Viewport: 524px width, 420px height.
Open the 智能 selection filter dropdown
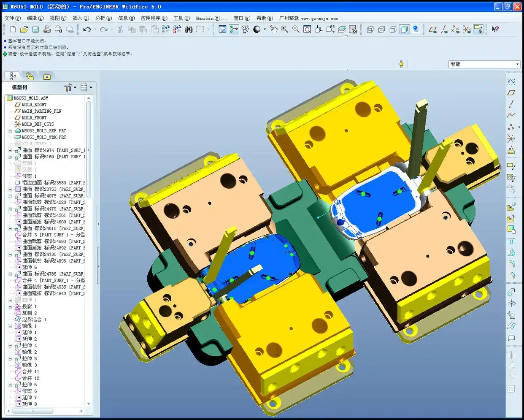tap(517, 64)
